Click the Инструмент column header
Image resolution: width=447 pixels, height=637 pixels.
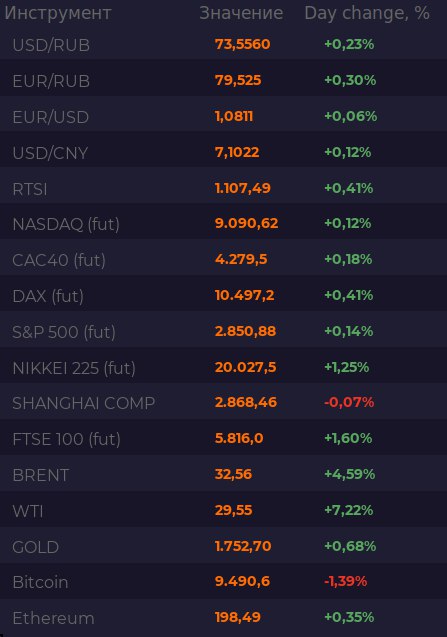point(58,13)
